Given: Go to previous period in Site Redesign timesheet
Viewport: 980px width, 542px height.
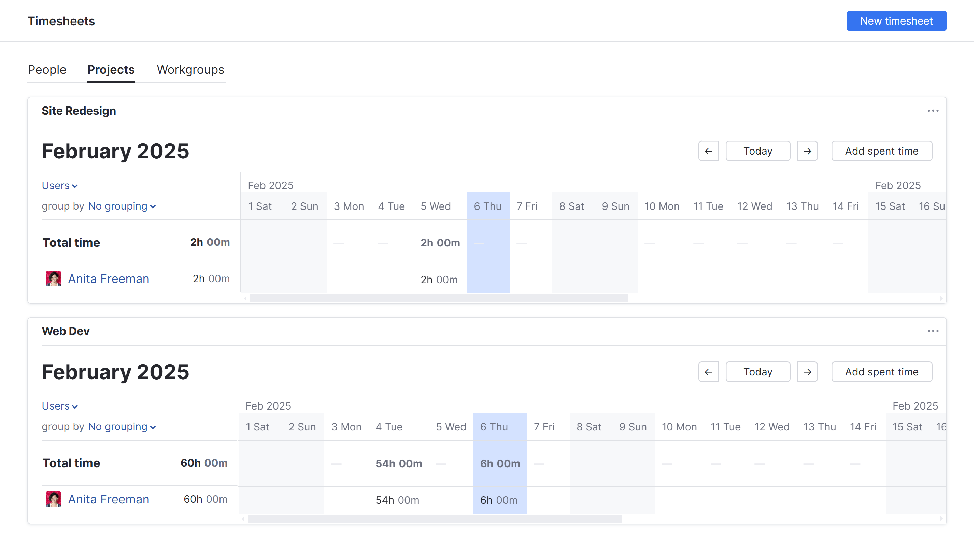Looking at the screenshot, I should [708, 151].
